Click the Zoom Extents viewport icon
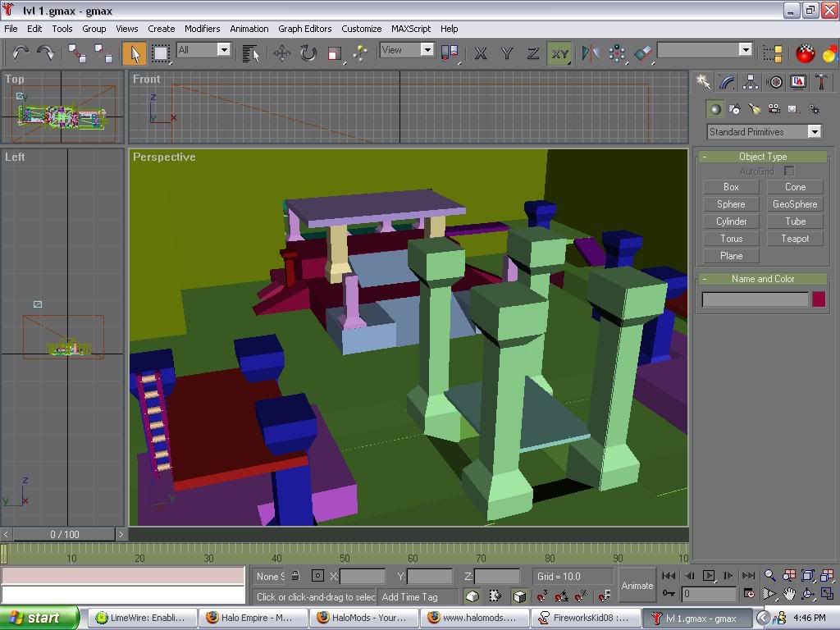 (x=808, y=575)
